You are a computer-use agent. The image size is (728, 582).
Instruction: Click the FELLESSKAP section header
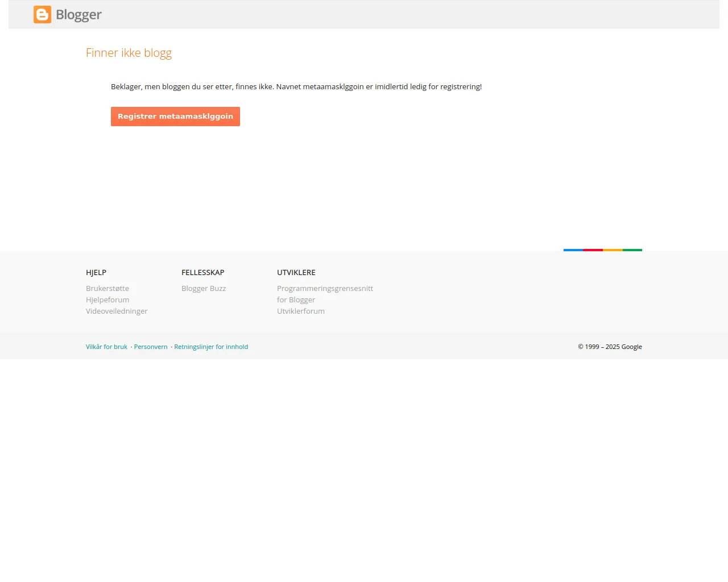203,272
